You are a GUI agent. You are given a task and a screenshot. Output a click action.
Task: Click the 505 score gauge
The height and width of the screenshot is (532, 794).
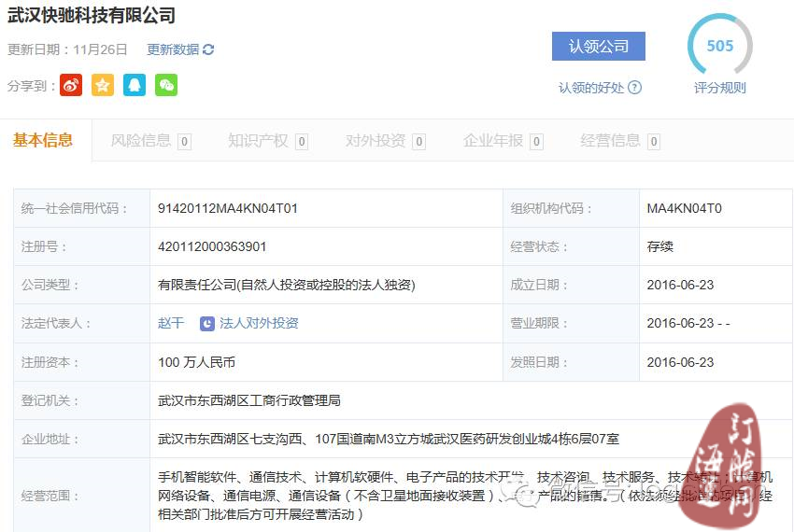719,46
